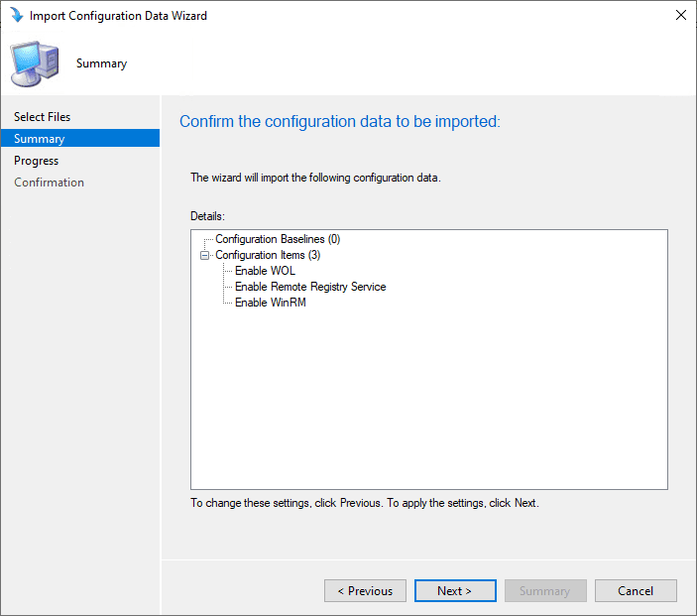Select the Enable WOL item
697x616 pixels.
[x=265, y=271]
